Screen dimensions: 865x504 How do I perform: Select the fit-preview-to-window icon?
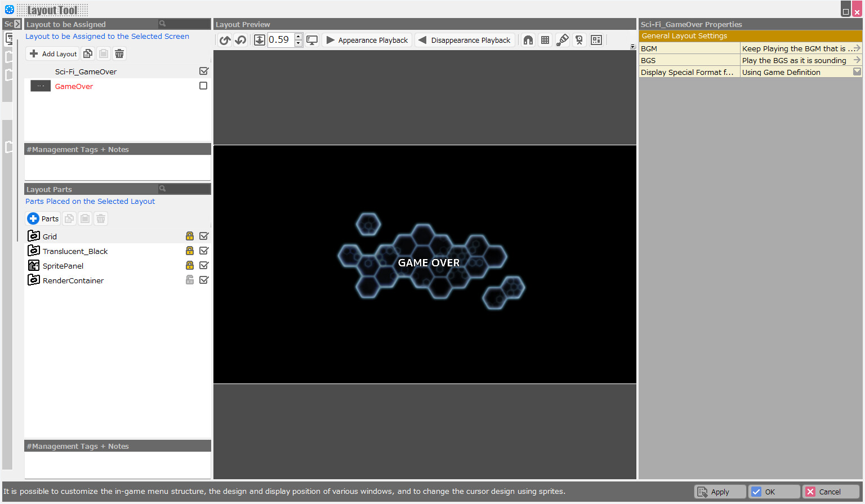click(259, 40)
